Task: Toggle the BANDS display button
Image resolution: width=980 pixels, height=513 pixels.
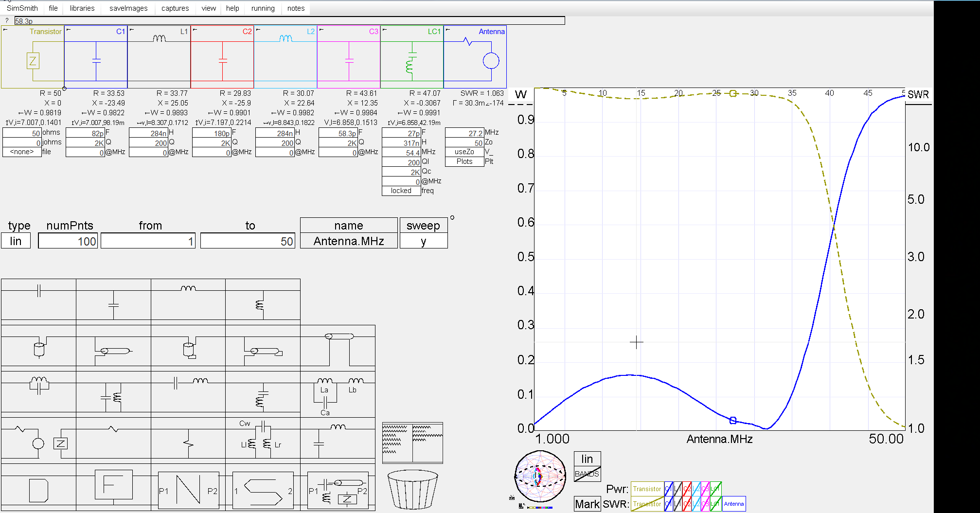Action: pos(587,474)
